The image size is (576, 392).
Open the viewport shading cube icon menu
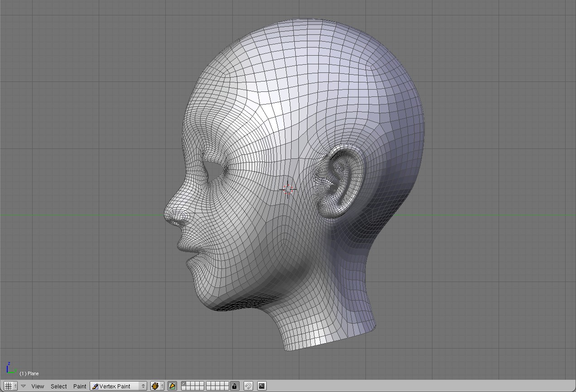click(155, 386)
